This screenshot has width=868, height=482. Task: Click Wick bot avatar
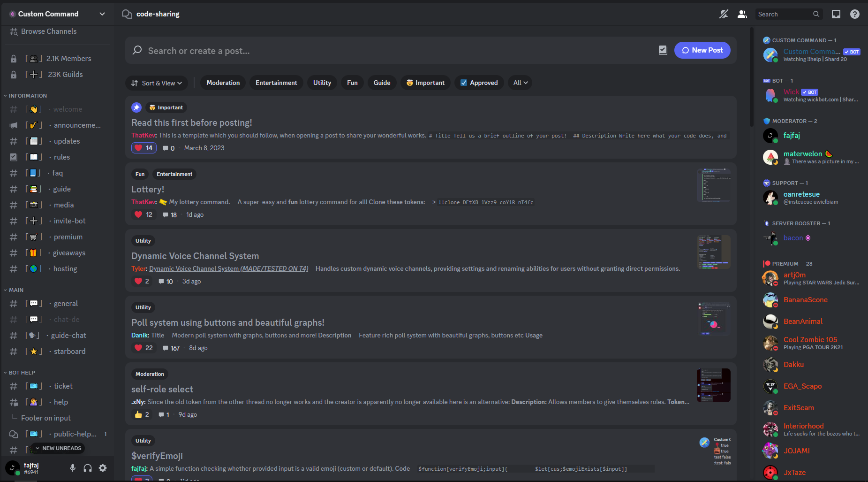point(770,95)
